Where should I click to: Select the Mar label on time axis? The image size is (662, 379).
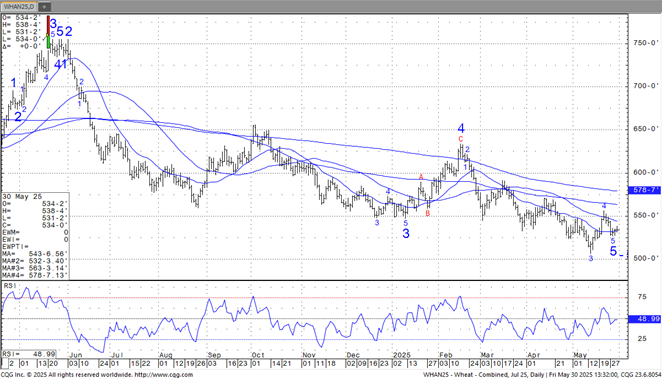(487, 355)
